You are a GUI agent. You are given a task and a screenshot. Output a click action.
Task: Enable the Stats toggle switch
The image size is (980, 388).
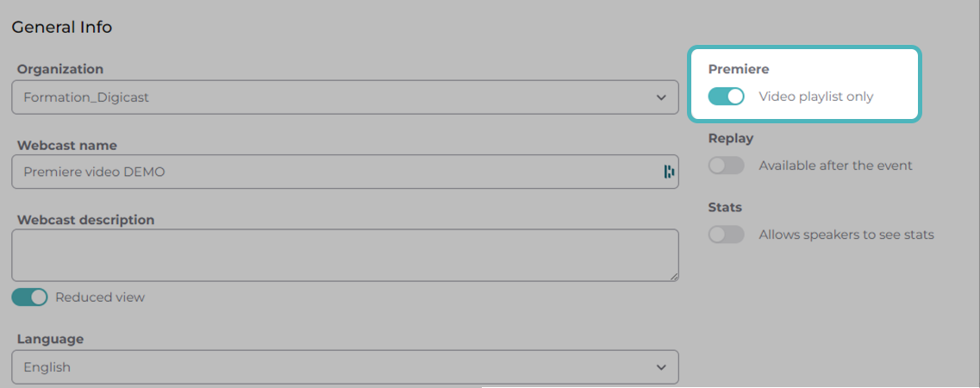727,235
